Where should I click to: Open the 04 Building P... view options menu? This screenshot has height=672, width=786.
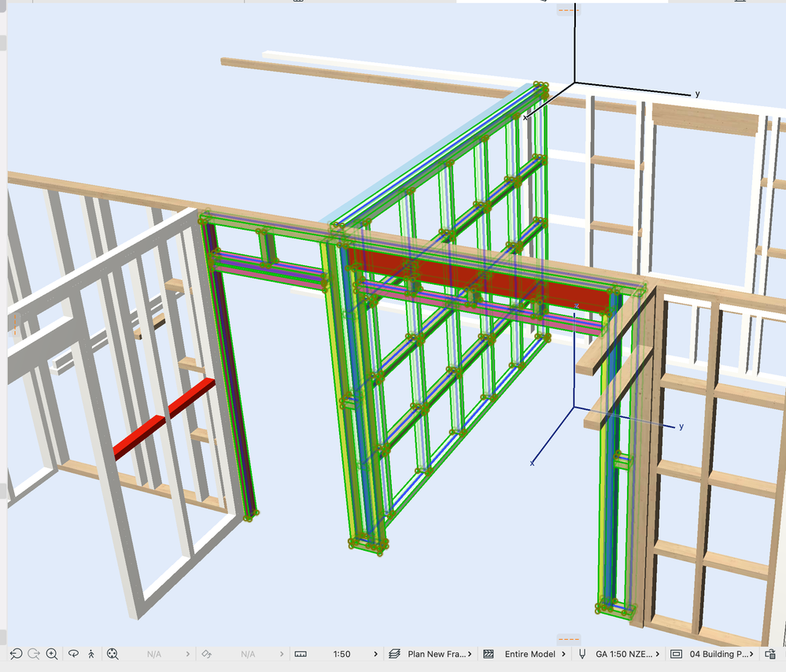click(751, 654)
